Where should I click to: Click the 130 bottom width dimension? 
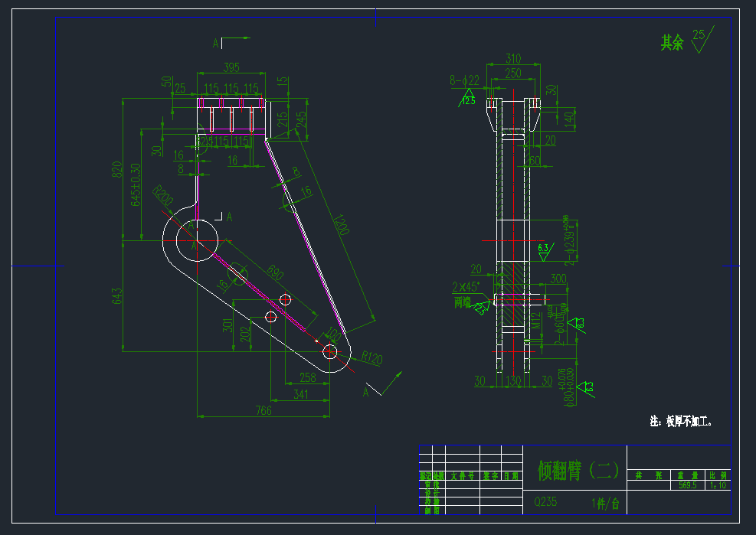[513, 380]
